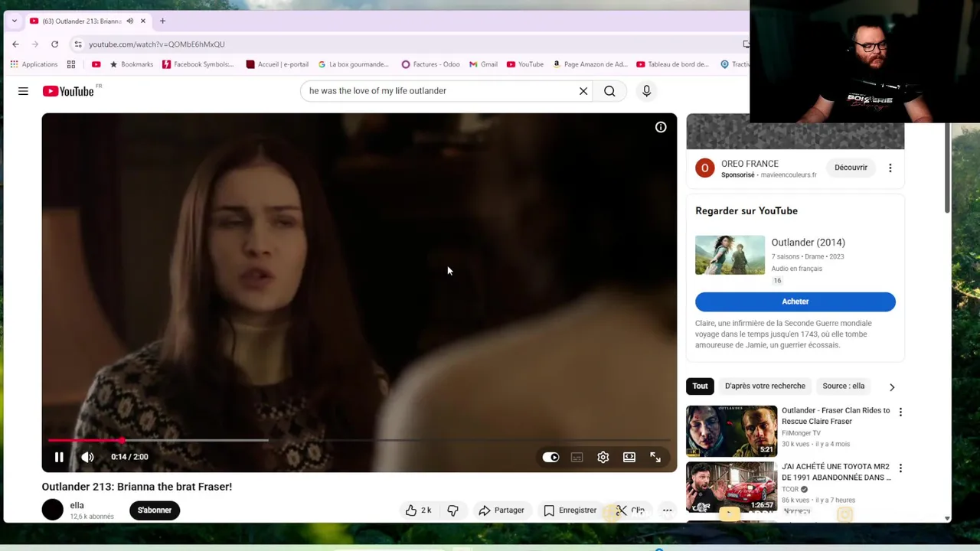The height and width of the screenshot is (551, 980).
Task: Click the Partager share button
Action: [x=501, y=510]
